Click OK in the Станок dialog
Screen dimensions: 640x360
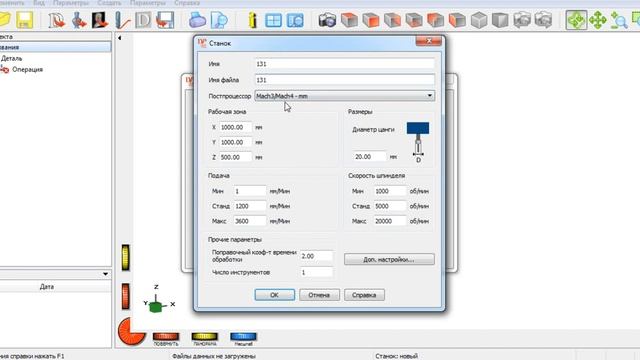pyautogui.click(x=275, y=295)
